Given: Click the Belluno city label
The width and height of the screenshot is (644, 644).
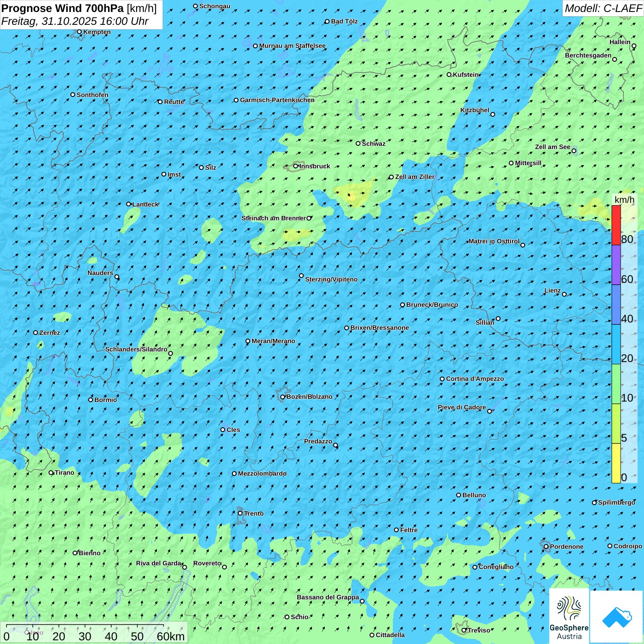Looking at the screenshot, I should coord(474,495).
